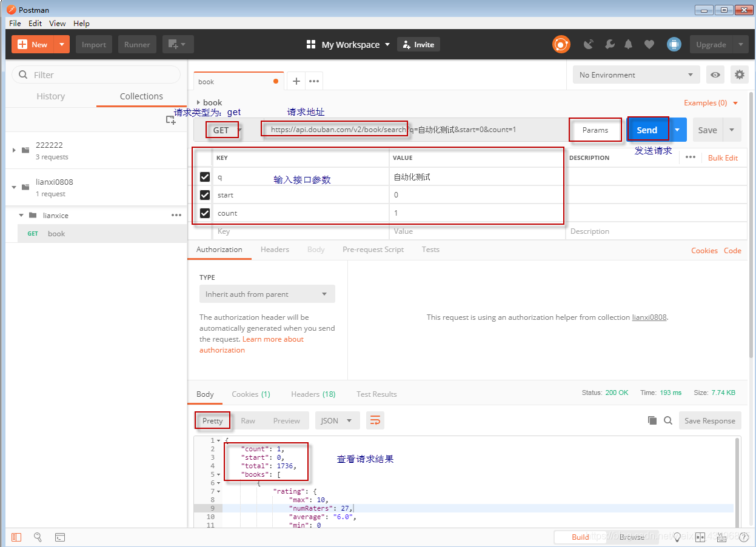Open environment quick look eye icon
The height and width of the screenshot is (547, 756).
tap(716, 75)
